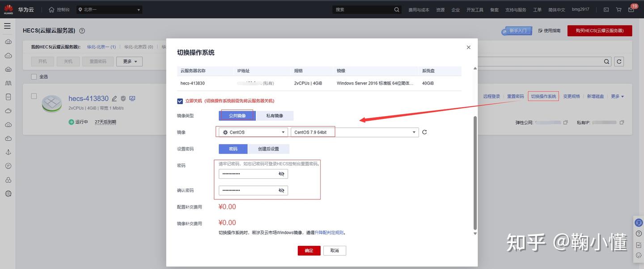Open the 北京一 region dropdown

(x=109, y=9)
